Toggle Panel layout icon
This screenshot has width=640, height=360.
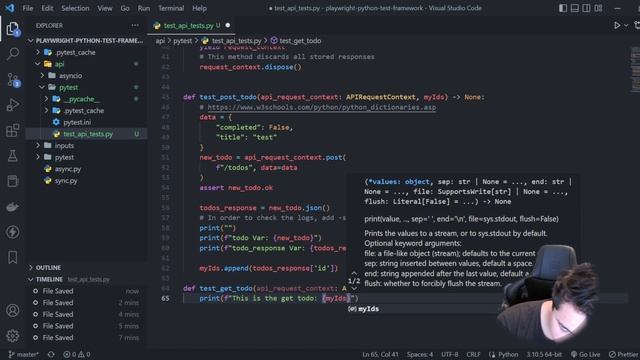[575, 8]
